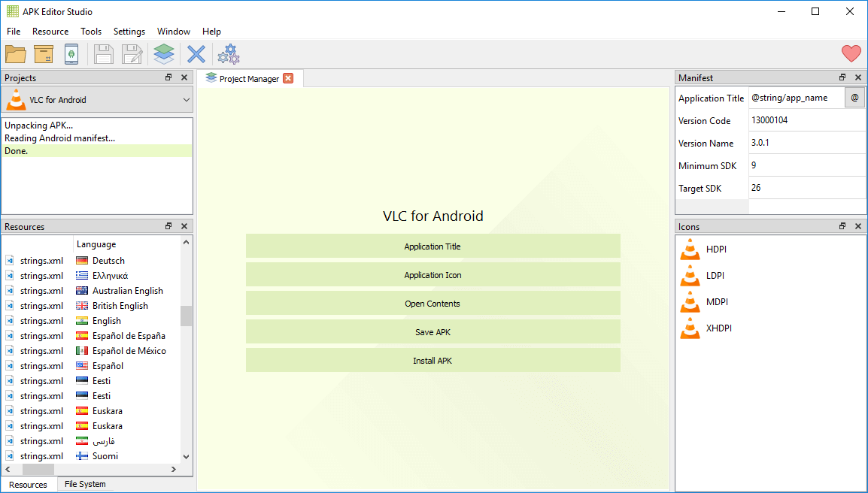868x493 pixels.
Task: Open an APK using the folder icon
Action: tap(15, 53)
